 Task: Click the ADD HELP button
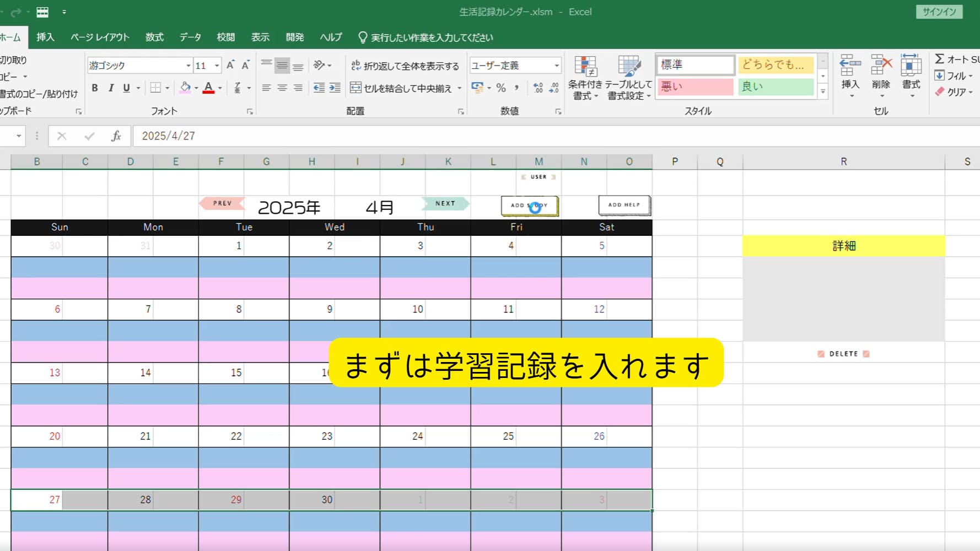tap(624, 205)
